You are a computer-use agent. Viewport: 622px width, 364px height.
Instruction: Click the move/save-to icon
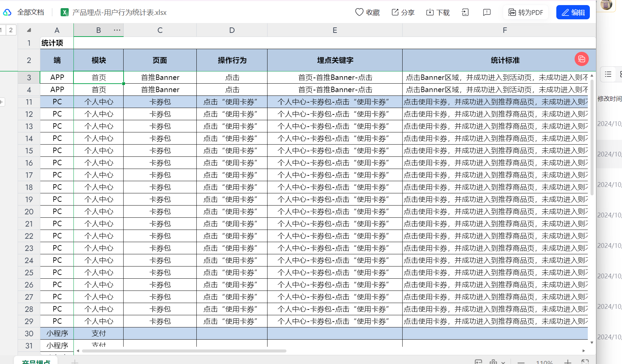pyautogui.click(x=465, y=13)
